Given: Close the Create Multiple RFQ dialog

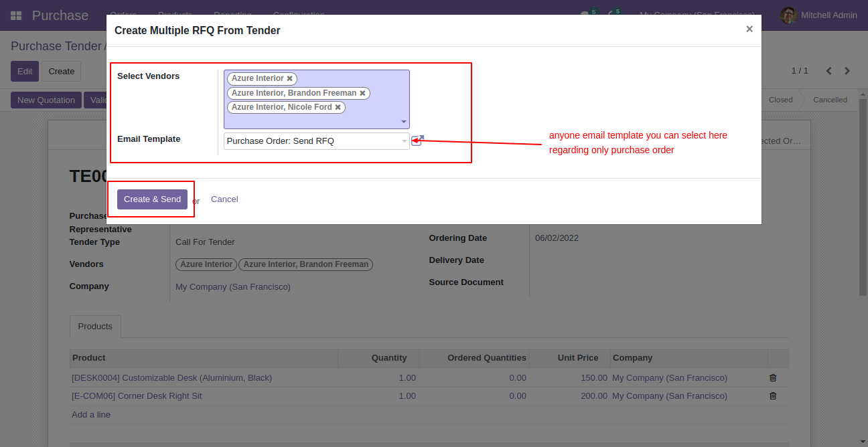Looking at the screenshot, I should pyautogui.click(x=749, y=29).
